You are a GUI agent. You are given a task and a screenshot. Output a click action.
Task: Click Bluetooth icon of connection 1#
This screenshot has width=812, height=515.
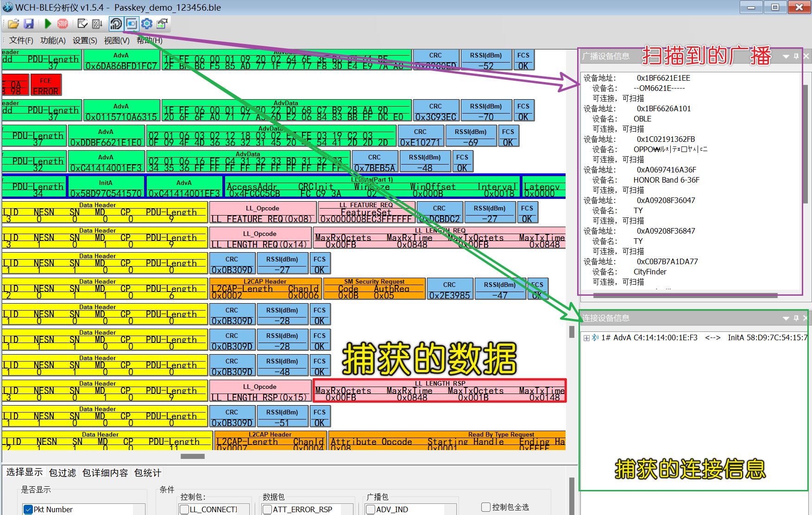click(595, 338)
